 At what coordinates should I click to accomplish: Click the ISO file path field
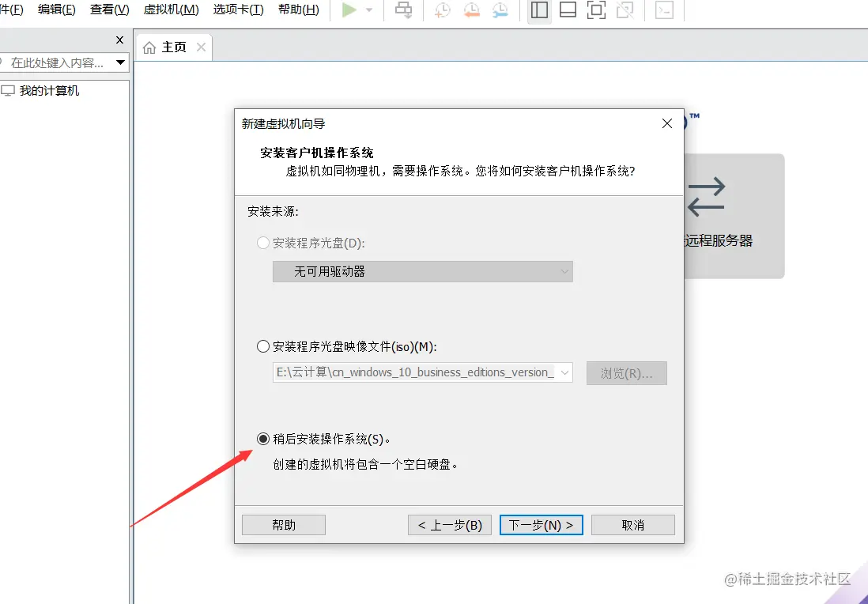415,372
